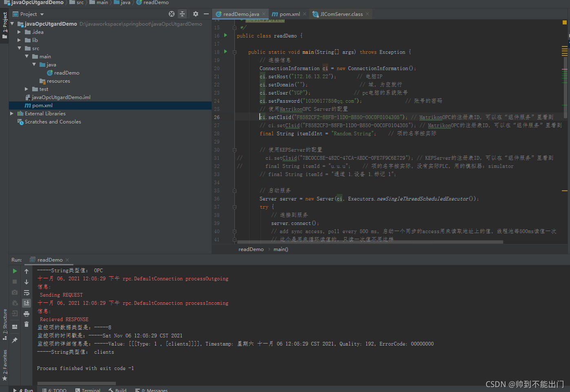
Task: Open the Terminal tool window tab
Action: pyautogui.click(x=88, y=390)
